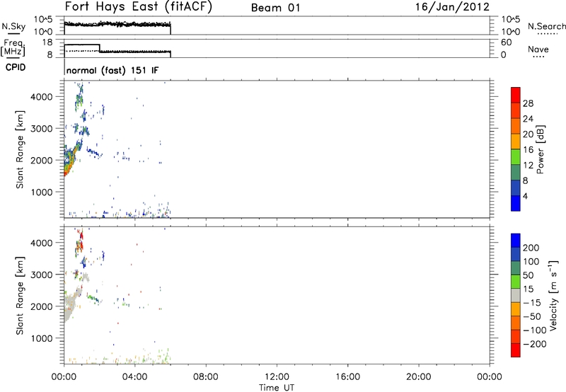Click the '-50' value on velocity colorbar
The image size is (566, 392).
point(532,316)
